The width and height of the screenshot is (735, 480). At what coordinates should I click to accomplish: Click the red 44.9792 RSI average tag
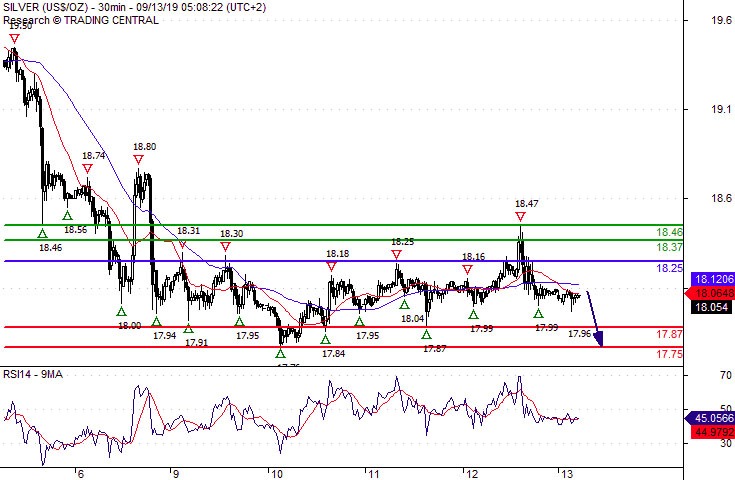712,432
